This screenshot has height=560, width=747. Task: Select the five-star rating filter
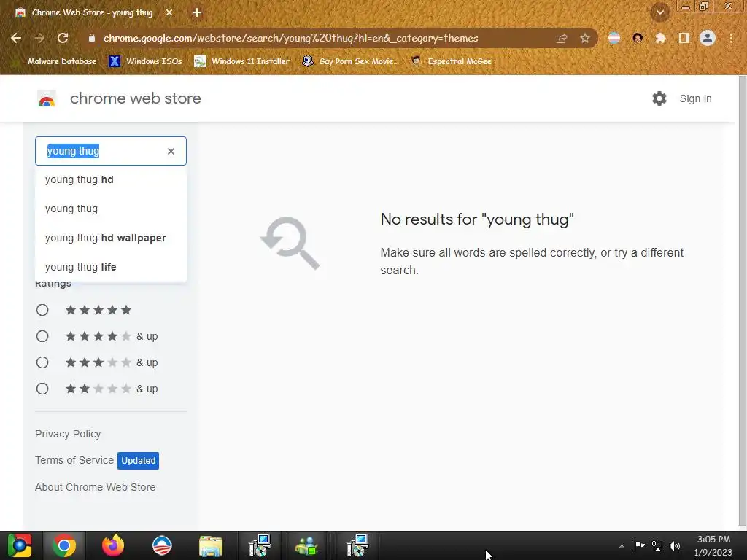tap(42, 310)
